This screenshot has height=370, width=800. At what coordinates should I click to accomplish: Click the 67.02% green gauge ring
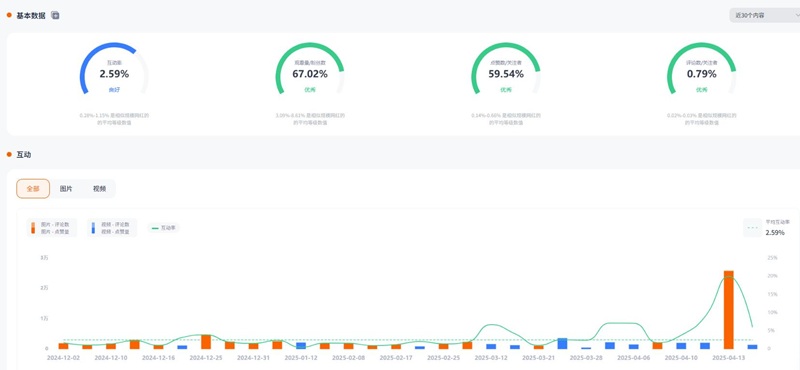point(310,69)
